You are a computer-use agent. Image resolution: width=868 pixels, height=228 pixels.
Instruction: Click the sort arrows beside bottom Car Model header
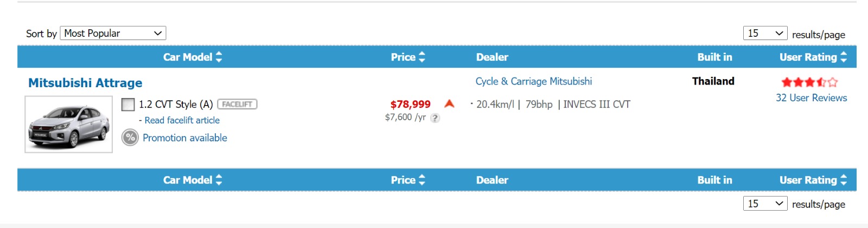coord(219,180)
